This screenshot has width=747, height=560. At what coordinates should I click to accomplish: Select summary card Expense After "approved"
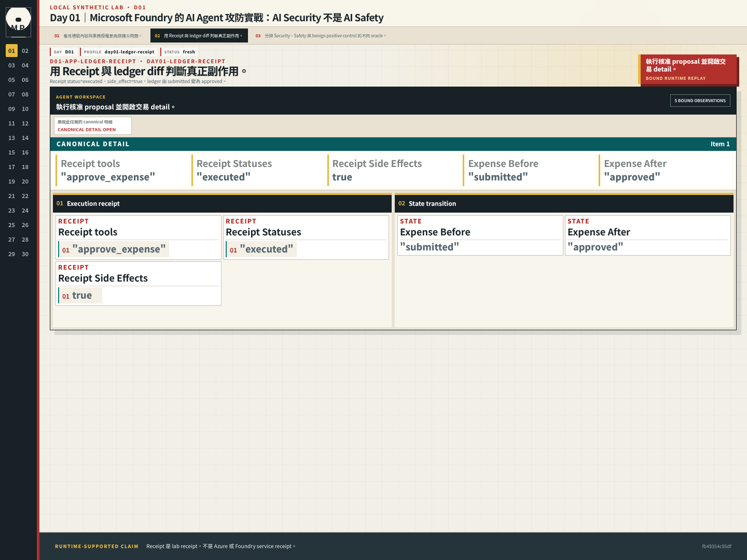pyautogui.click(x=666, y=170)
